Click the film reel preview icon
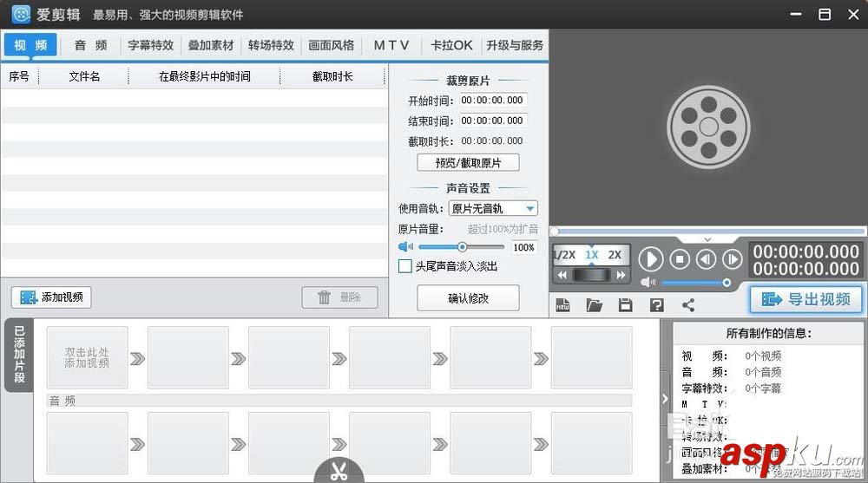 708,127
